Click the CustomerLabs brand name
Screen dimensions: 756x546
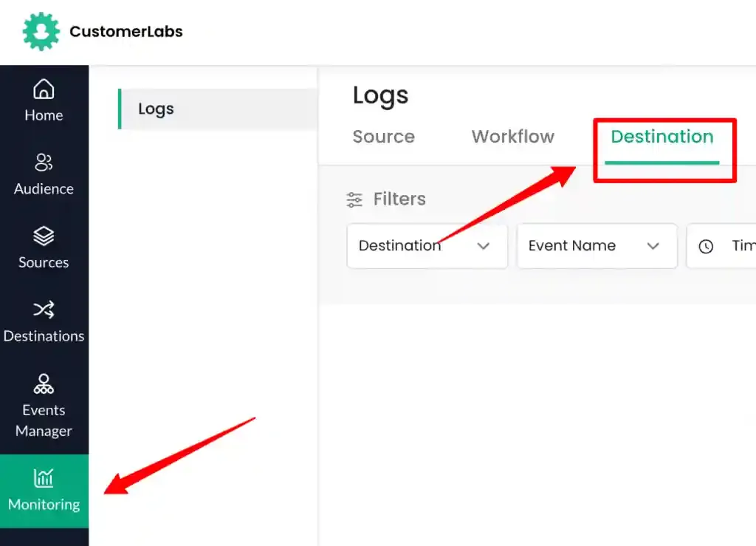coord(126,31)
